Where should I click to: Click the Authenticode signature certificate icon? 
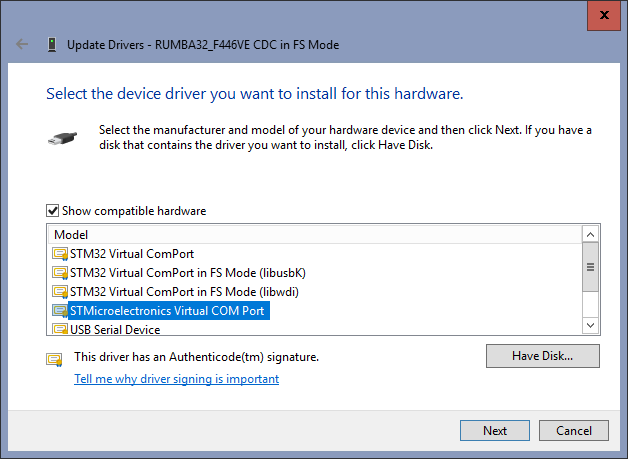(54, 359)
